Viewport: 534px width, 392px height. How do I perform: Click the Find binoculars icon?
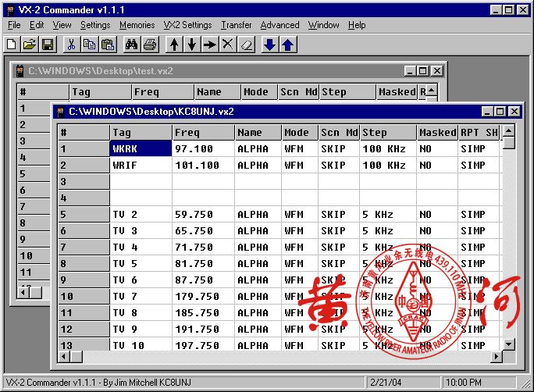[131, 45]
